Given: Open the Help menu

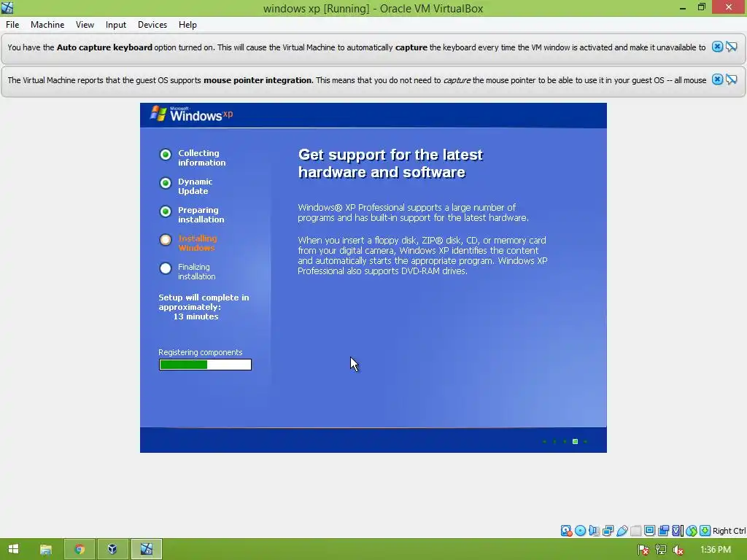Looking at the screenshot, I should tap(187, 25).
